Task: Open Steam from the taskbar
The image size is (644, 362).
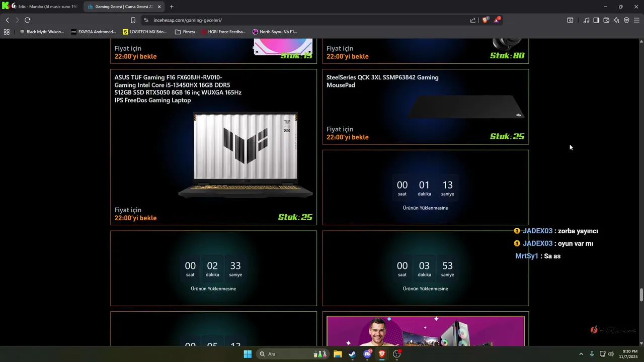Action: pos(352,354)
